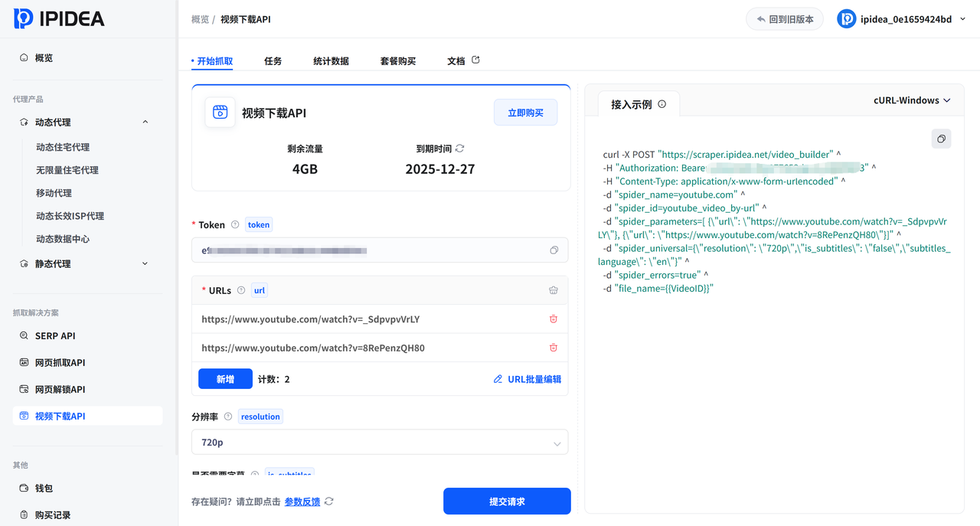Refresh the 到期时间 expiry time
Viewport: 980px width, 526px height.
(459, 149)
